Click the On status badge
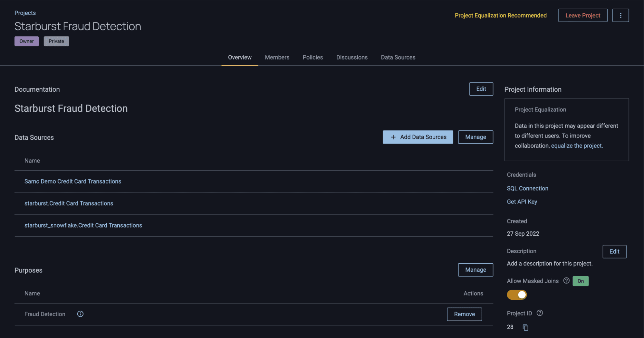Viewport: 644px width, 338px height. click(x=580, y=281)
